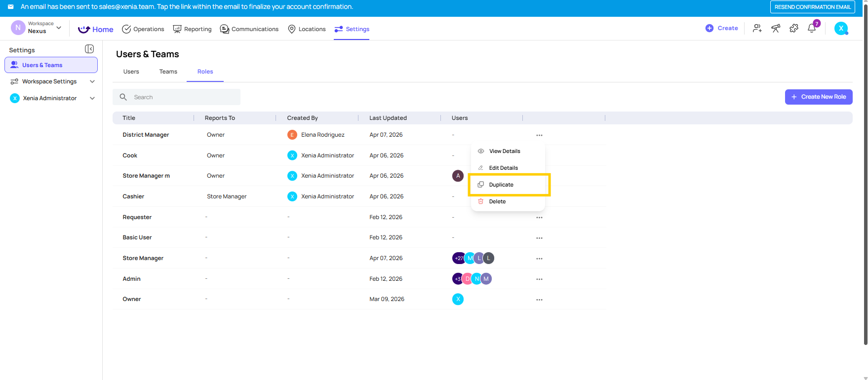868x380 pixels.
Task: Click the roles Search field
Action: [183, 97]
